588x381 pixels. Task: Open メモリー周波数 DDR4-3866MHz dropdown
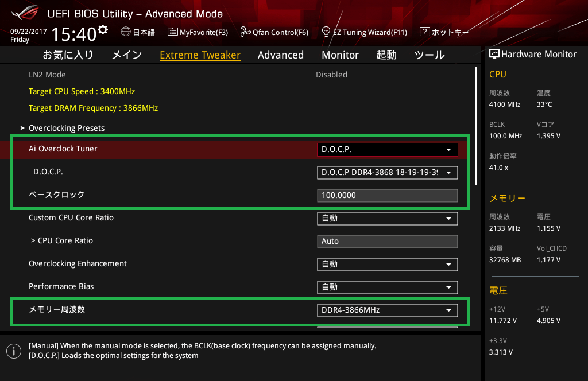pos(388,310)
